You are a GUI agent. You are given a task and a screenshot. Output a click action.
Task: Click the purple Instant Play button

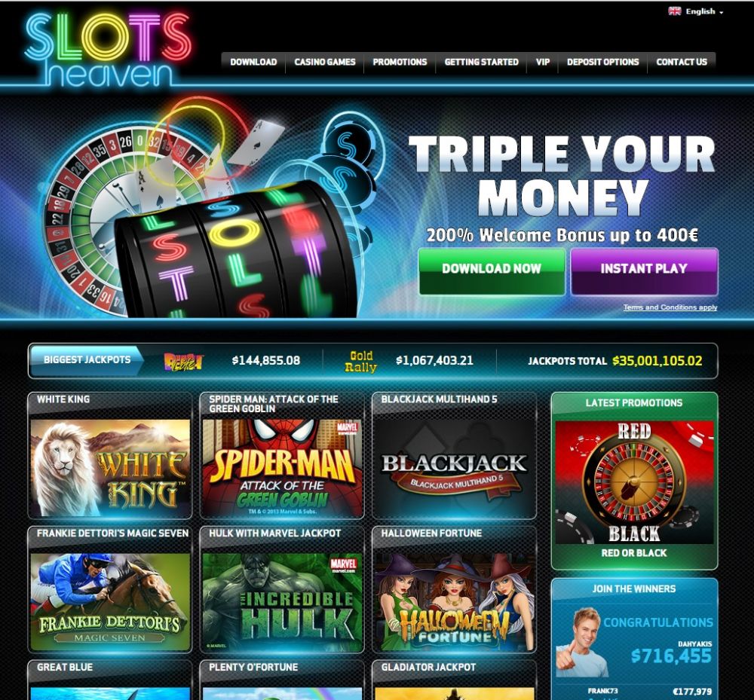pyautogui.click(x=644, y=271)
